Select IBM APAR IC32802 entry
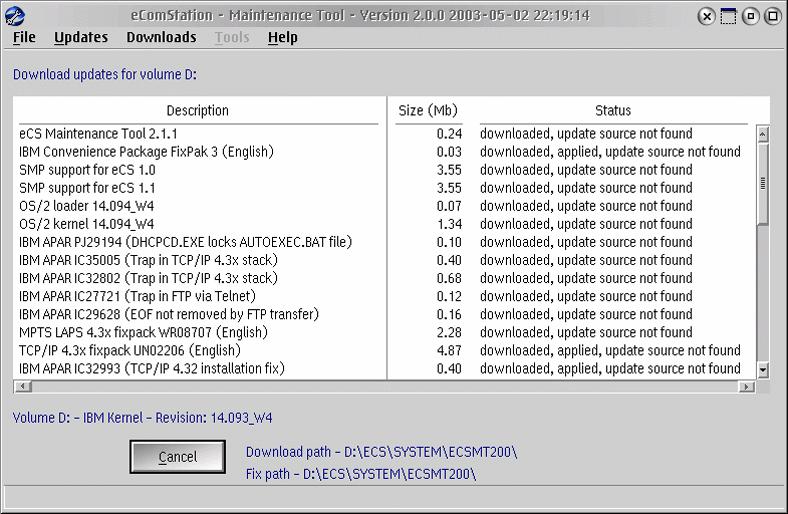 [x=148, y=278]
